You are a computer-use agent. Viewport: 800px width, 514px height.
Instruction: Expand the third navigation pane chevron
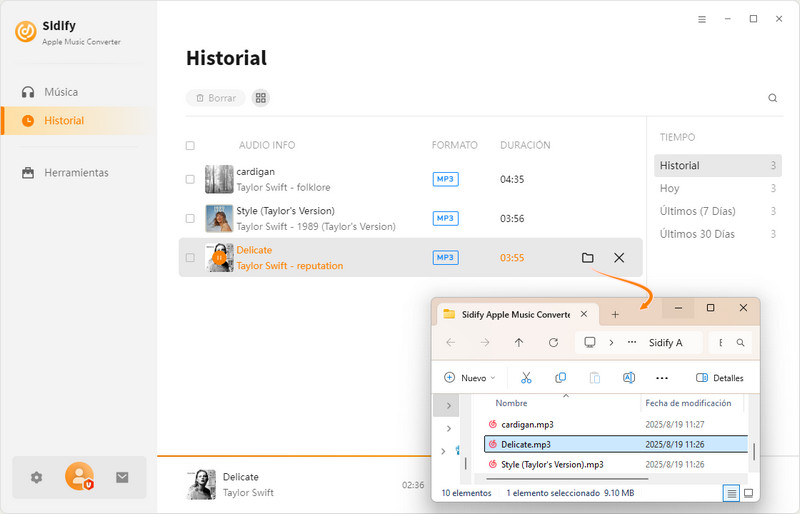click(x=443, y=451)
